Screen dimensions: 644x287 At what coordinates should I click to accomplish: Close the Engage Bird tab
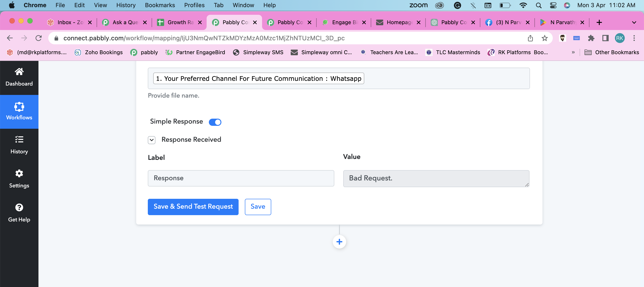click(x=364, y=23)
